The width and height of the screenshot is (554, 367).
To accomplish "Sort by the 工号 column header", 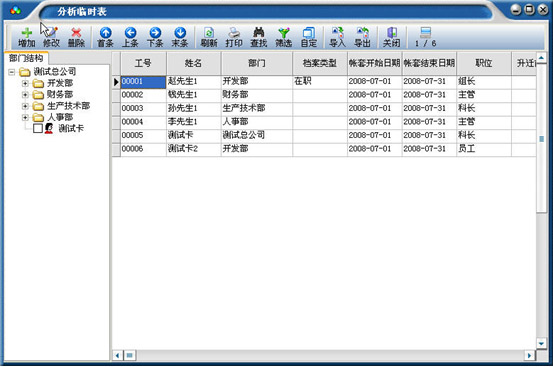I will pos(143,63).
